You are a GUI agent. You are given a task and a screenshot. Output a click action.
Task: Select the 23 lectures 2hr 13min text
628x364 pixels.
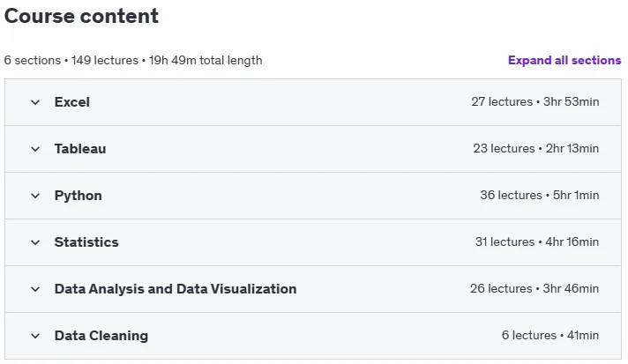536,148
